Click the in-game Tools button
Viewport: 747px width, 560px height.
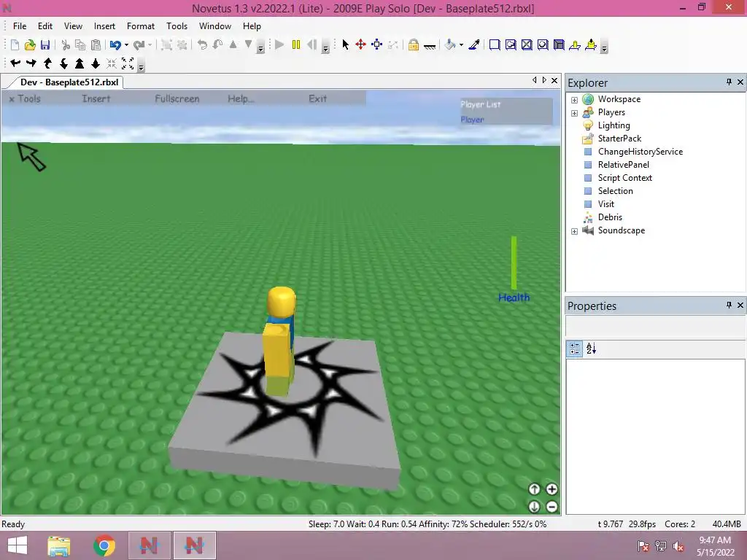point(25,98)
